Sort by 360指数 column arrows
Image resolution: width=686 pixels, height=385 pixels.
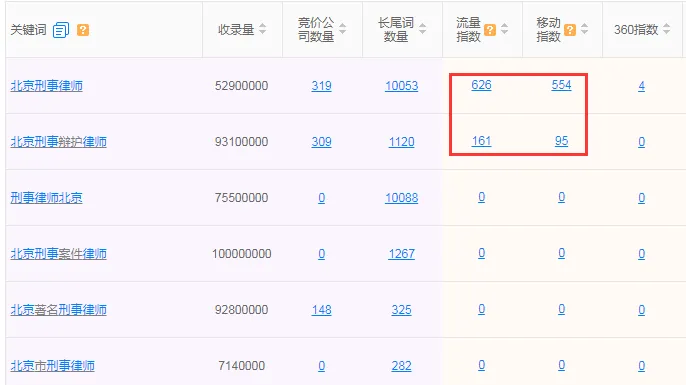pos(666,29)
